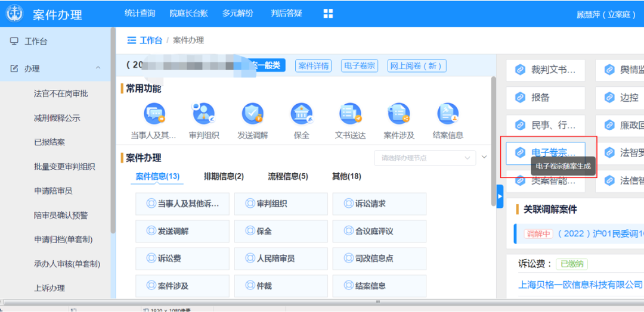The height and width of the screenshot is (312, 644).
Task: Click the 发送调解 button in 案件办理 grid
Action: click(x=182, y=231)
